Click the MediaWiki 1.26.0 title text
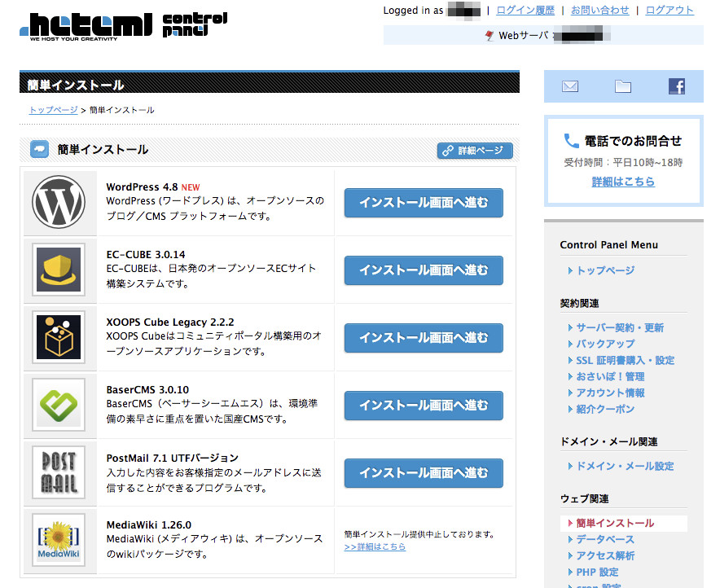Screen dimensions: 720x588 pos(149,524)
